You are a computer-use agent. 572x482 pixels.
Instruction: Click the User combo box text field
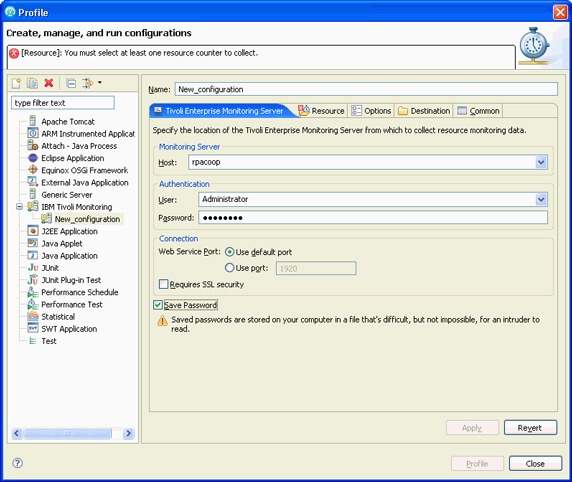tap(367, 199)
